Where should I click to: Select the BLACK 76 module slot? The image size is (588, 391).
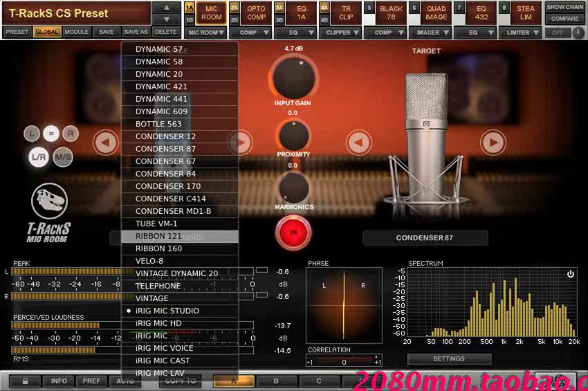pyautogui.click(x=391, y=13)
